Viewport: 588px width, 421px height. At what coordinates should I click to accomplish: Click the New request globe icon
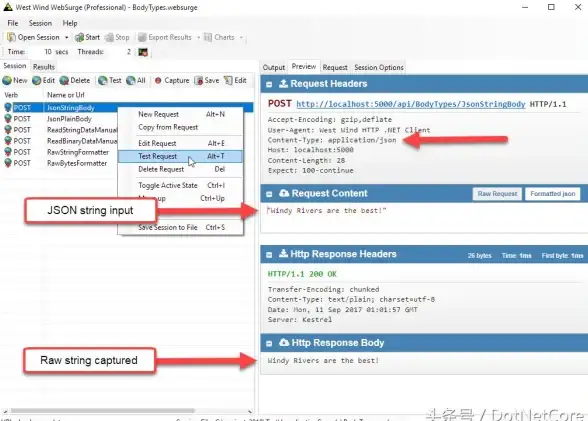coord(7,80)
